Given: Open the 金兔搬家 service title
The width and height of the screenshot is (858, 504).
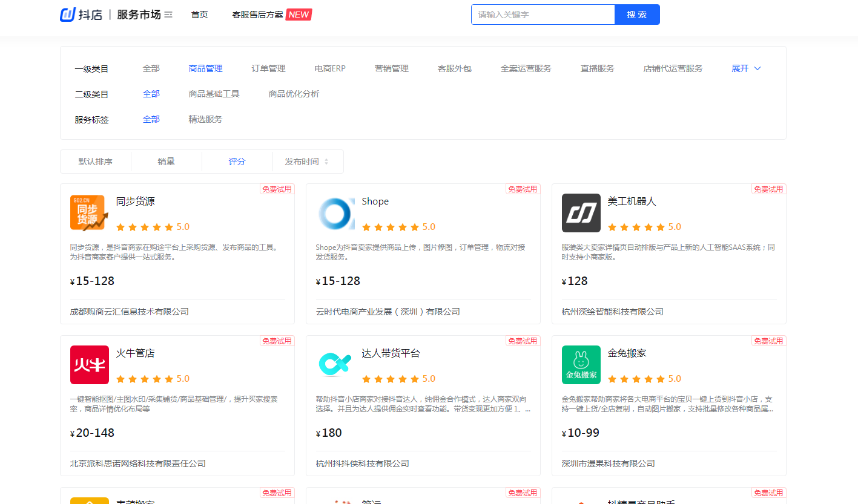Looking at the screenshot, I should pyautogui.click(x=627, y=353).
